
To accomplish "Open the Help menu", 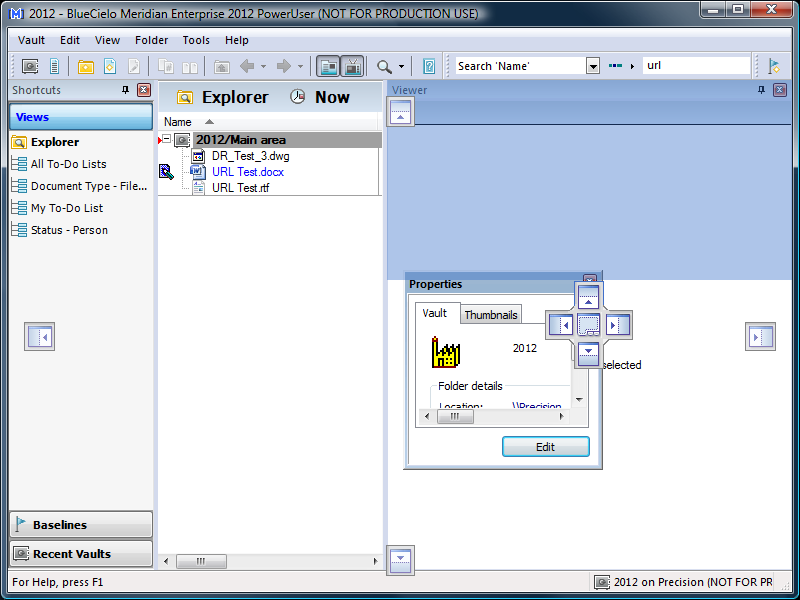I will click(x=237, y=40).
